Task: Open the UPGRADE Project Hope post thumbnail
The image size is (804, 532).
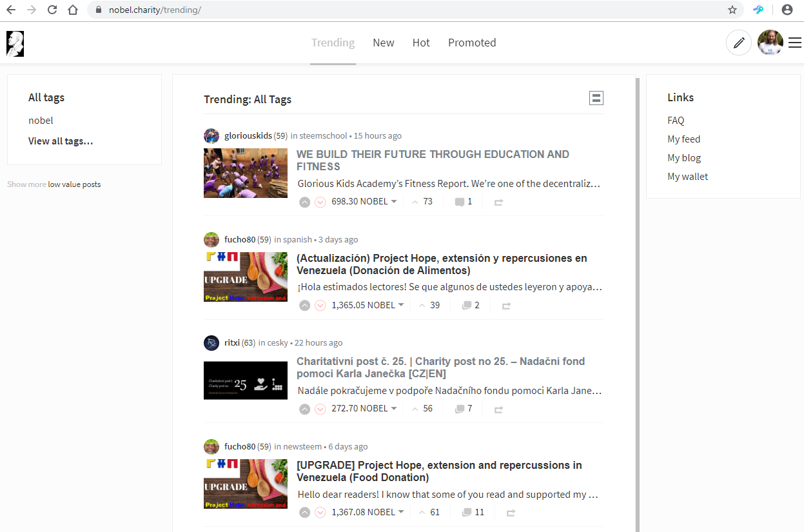Action: (246, 484)
